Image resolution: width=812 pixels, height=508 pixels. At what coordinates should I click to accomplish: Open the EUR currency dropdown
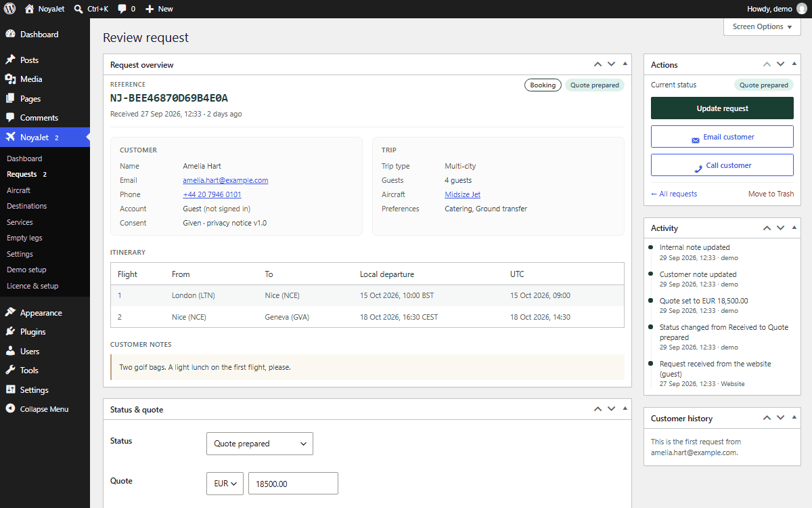[225, 484]
